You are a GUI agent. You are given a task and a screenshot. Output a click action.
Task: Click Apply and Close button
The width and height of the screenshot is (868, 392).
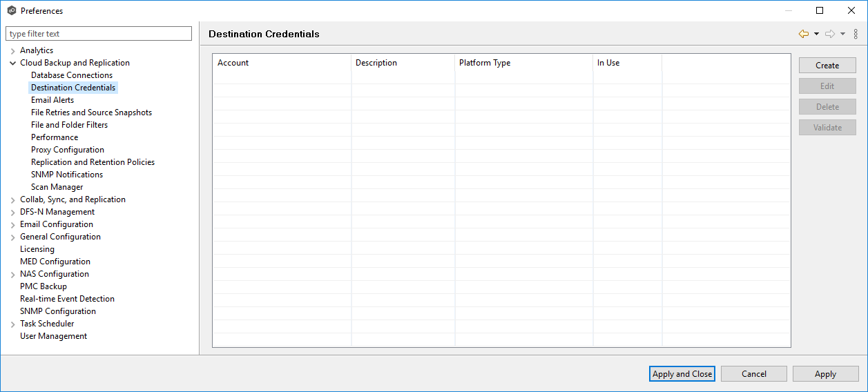[682, 374]
